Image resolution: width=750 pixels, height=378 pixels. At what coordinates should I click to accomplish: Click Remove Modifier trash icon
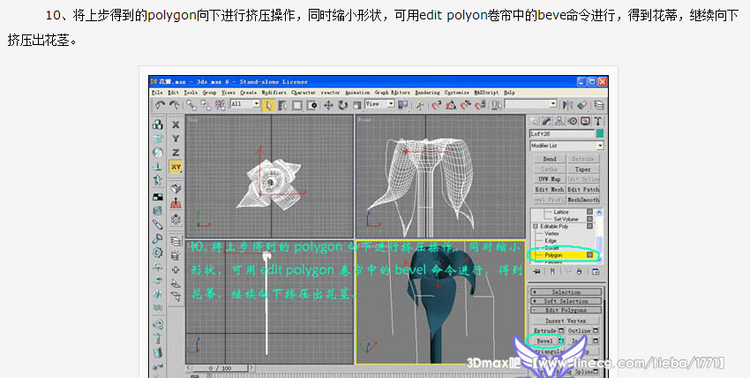tap(579, 272)
